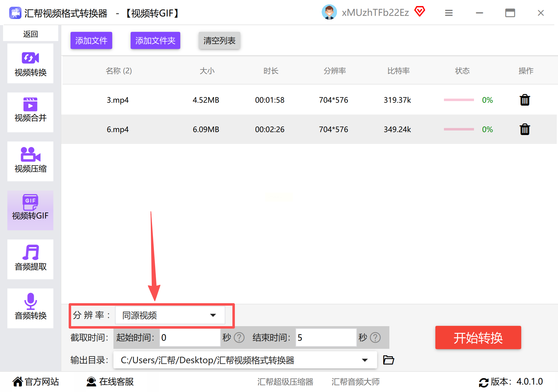558x392 pixels.
Task: Open the 音频提取 sidebar tool
Action: 30,259
